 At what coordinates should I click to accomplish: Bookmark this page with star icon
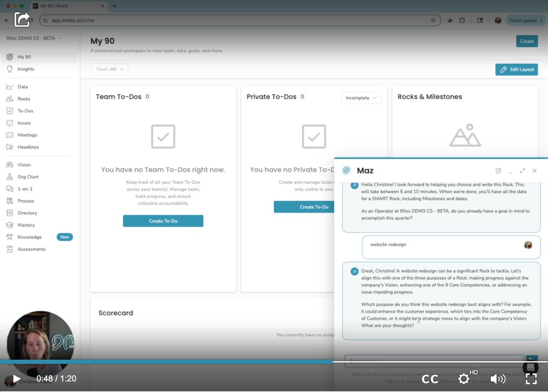tap(433, 20)
